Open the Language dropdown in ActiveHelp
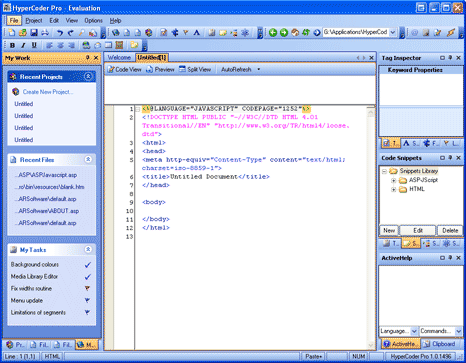 414,331
